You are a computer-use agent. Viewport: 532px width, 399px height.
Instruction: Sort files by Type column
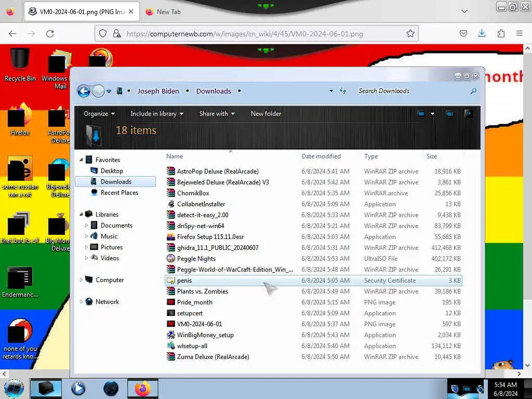coord(371,156)
